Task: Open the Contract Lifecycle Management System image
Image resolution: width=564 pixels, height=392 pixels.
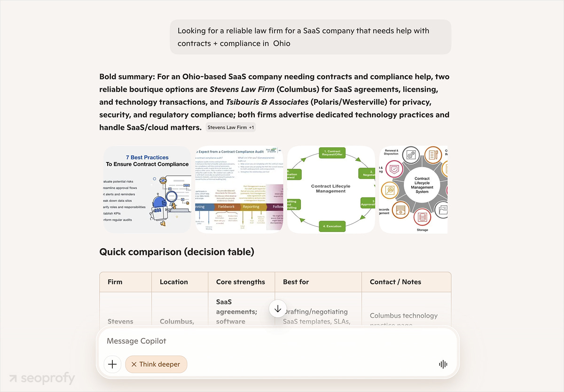Action: (413, 189)
